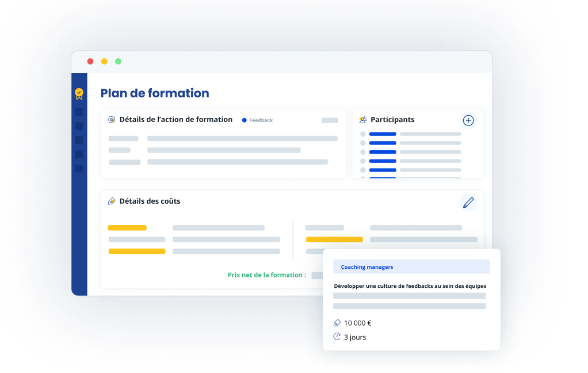Click the 10 000 € amount
Image resolution: width=588 pixels, height=373 pixels.
[358, 323]
